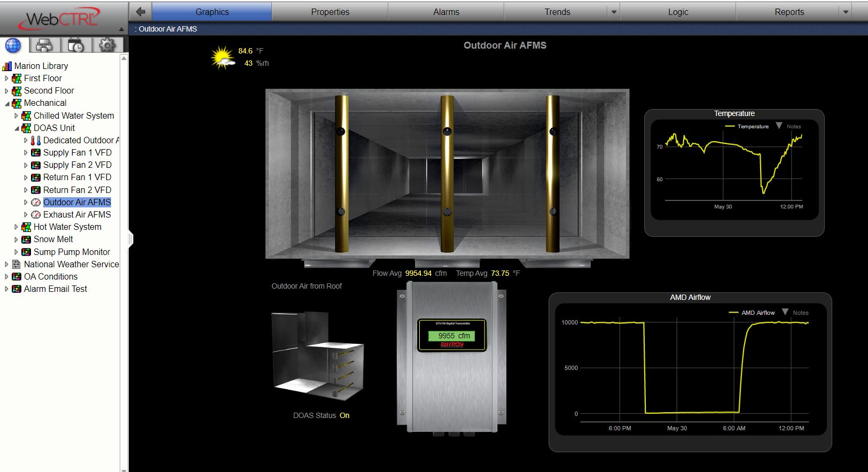Open the Trends tab dropdown arrow
The image size is (868, 472).
click(x=614, y=12)
